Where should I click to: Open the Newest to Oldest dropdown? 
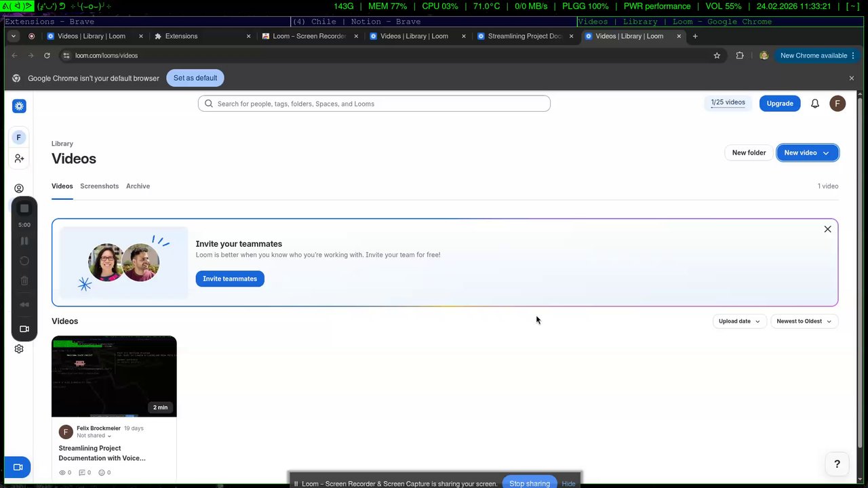[804, 321]
